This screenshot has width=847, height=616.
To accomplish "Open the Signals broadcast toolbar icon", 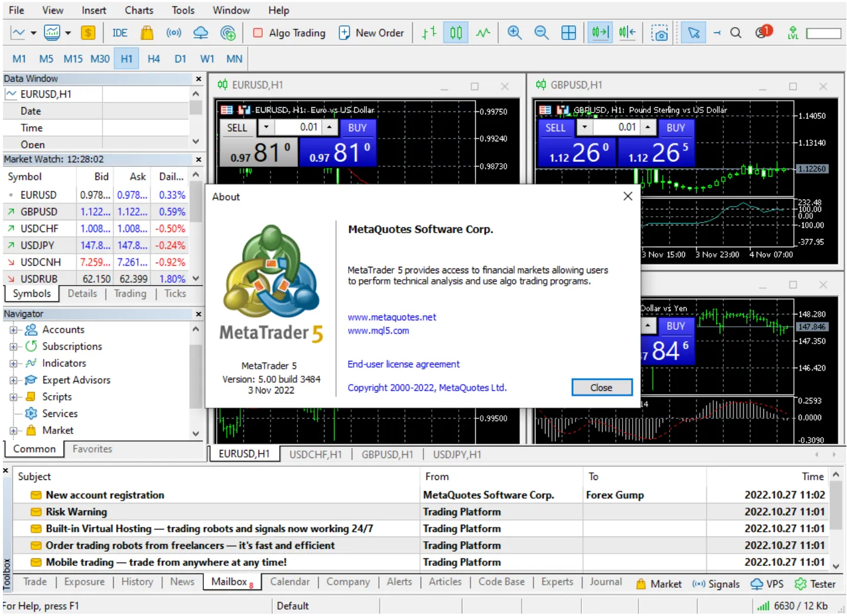I will coord(174,33).
